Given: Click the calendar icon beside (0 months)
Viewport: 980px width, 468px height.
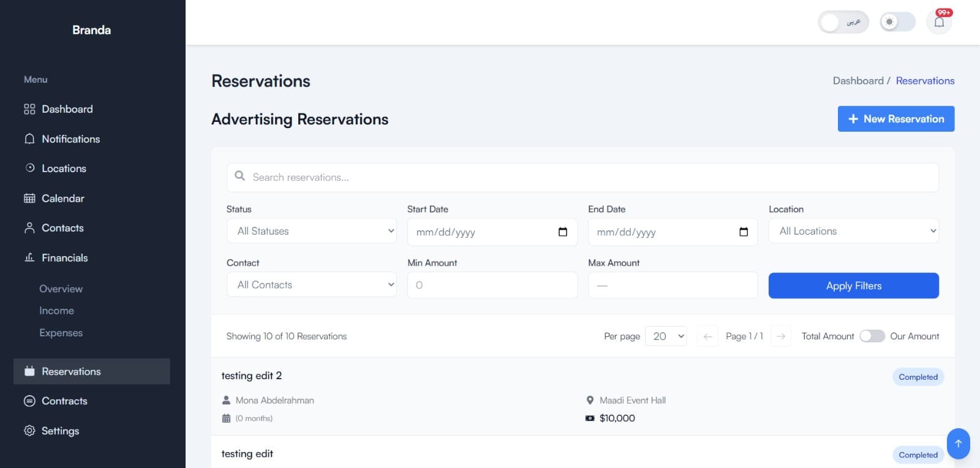Looking at the screenshot, I should click(226, 418).
